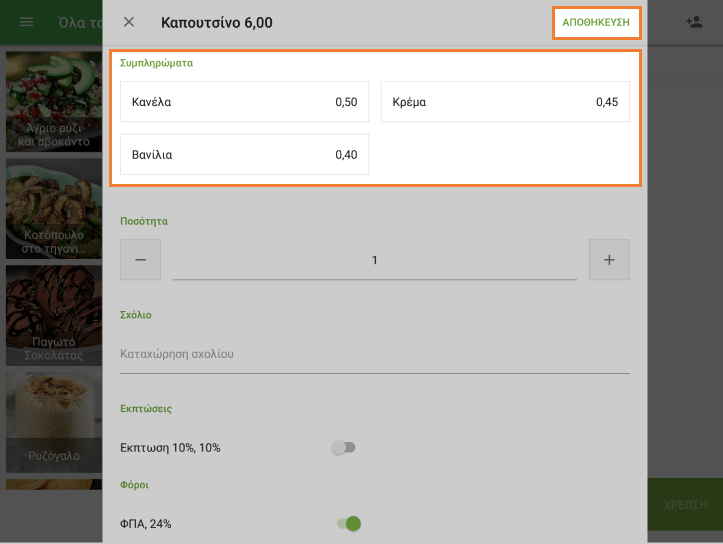Click the quantity value field

(374, 260)
